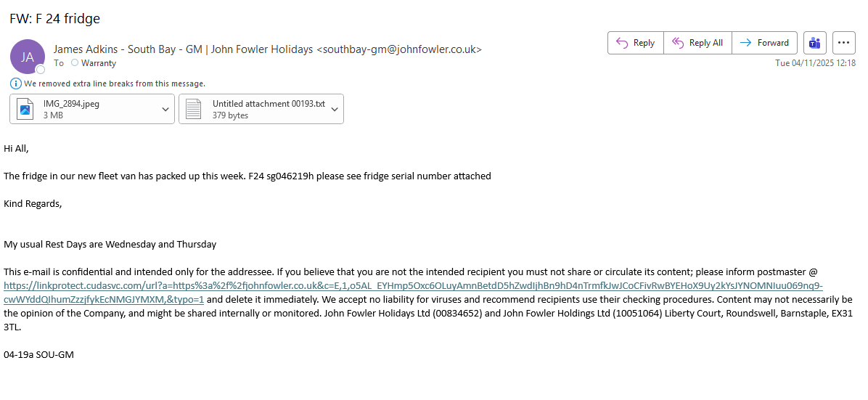Expand dropdown arrow for IMG_2894.jpeg attachment
This screenshot has width=868, height=400.
pyautogui.click(x=165, y=110)
